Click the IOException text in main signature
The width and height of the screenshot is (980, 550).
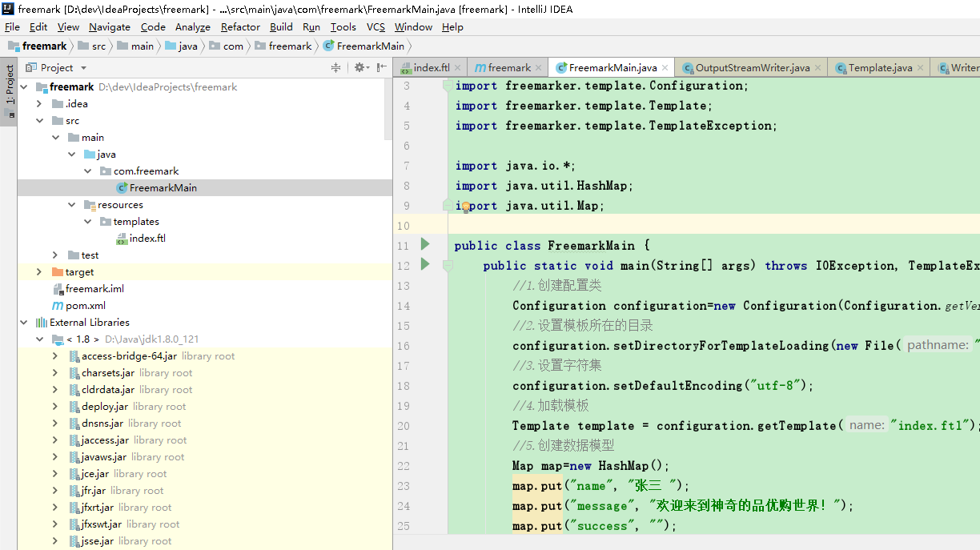click(x=851, y=266)
